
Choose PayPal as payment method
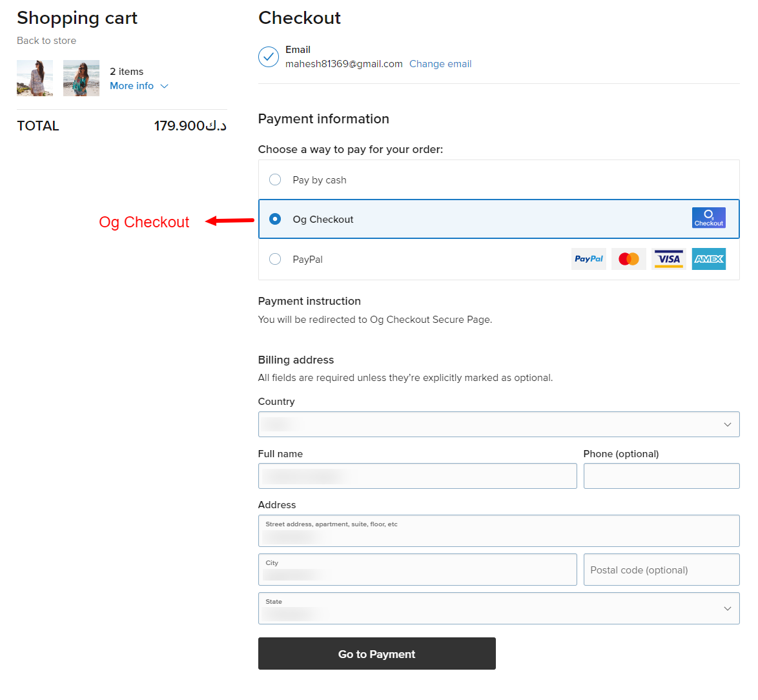click(275, 259)
